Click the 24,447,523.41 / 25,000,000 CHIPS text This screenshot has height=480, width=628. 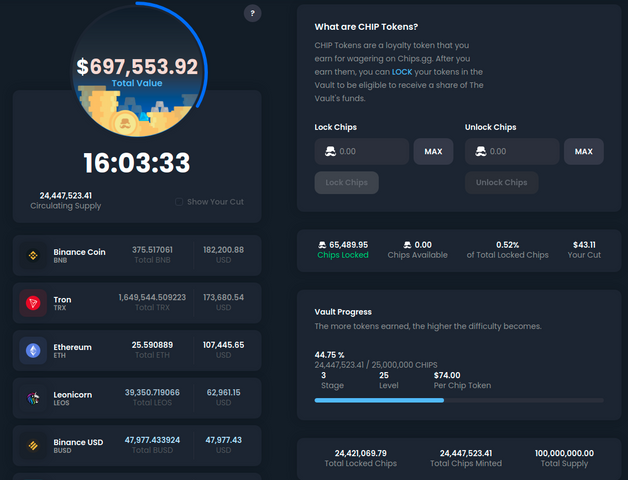[376, 365]
